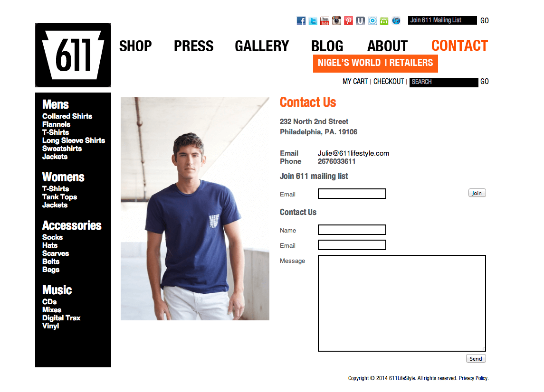Open the SHOP menu item

135,46
